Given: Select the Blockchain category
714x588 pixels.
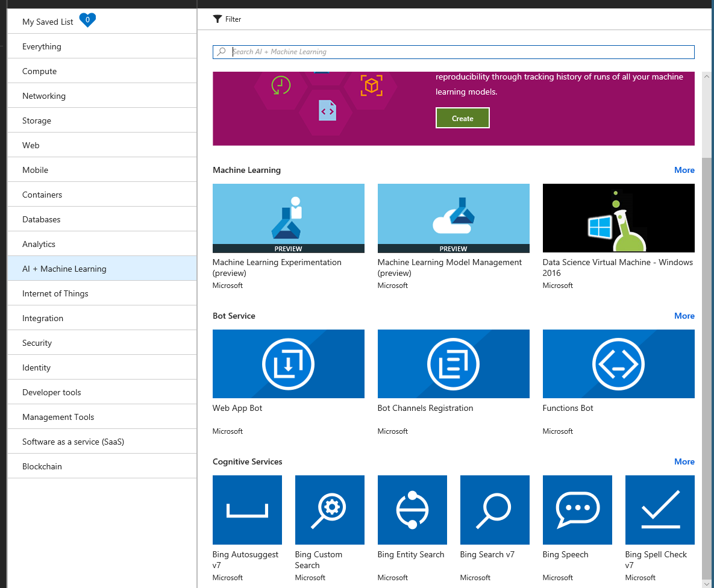Looking at the screenshot, I should [x=102, y=466].
